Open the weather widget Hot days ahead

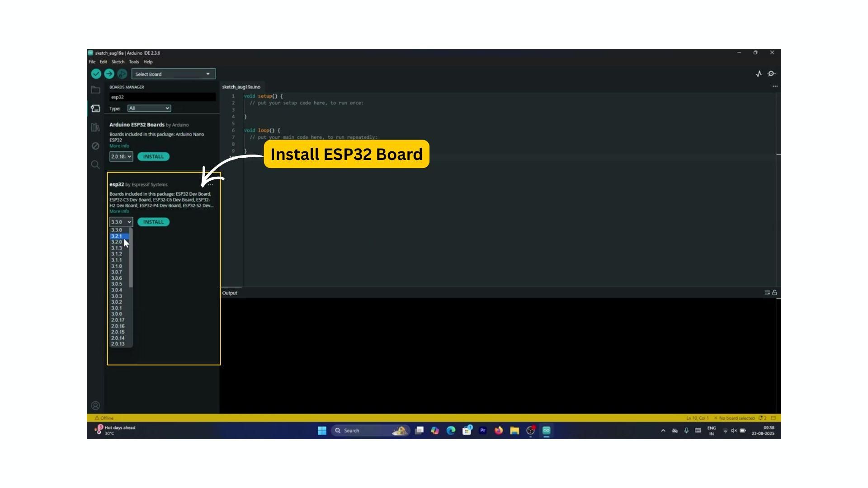(115, 430)
